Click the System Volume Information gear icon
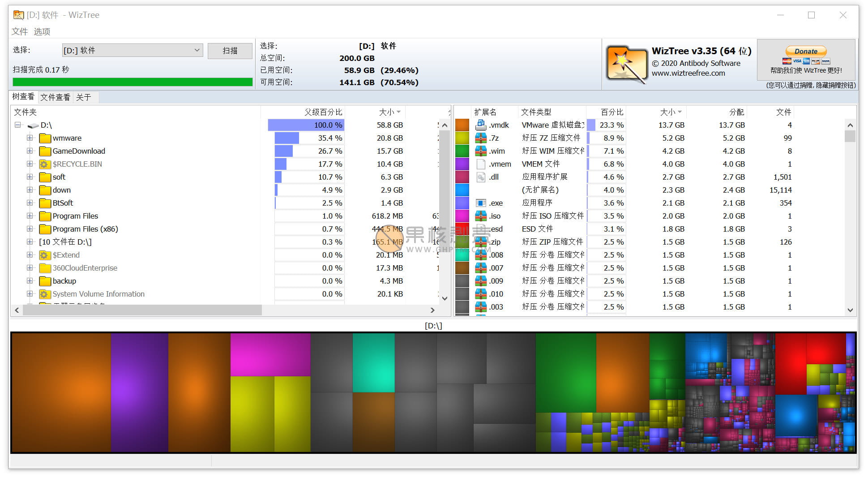This screenshot has height=478, width=868. coord(44,294)
